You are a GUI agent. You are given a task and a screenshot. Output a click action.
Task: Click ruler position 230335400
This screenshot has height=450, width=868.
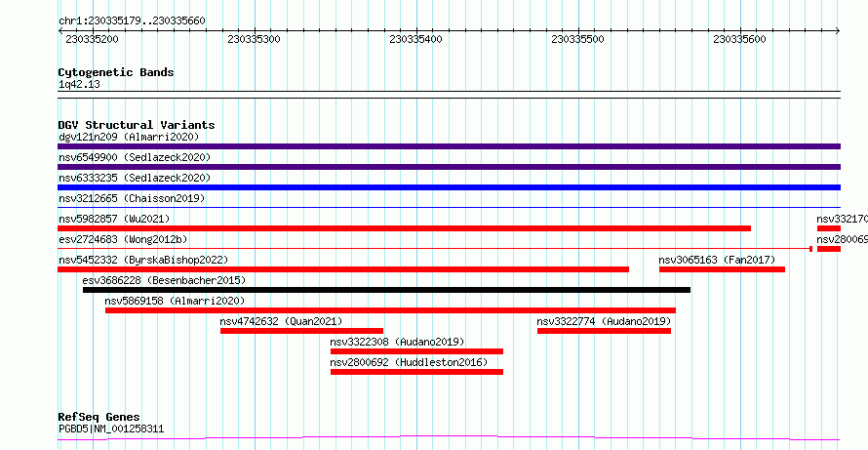(415, 40)
